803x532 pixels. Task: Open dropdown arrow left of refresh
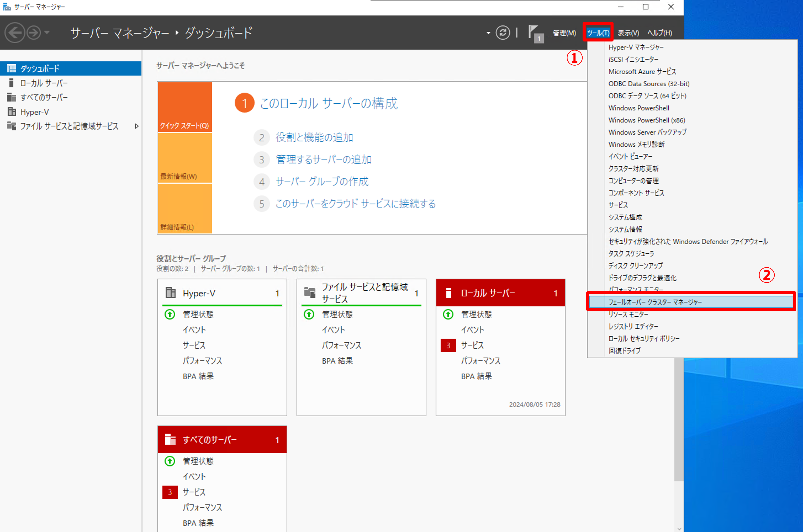pyautogui.click(x=488, y=33)
